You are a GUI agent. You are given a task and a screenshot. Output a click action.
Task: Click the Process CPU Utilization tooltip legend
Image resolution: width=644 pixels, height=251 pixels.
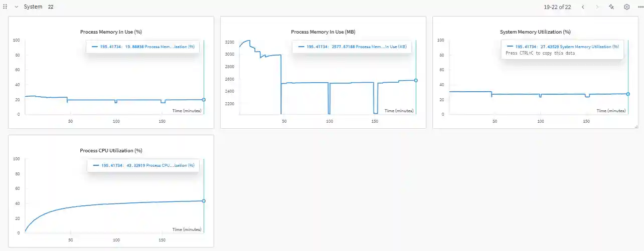click(x=142, y=165)
